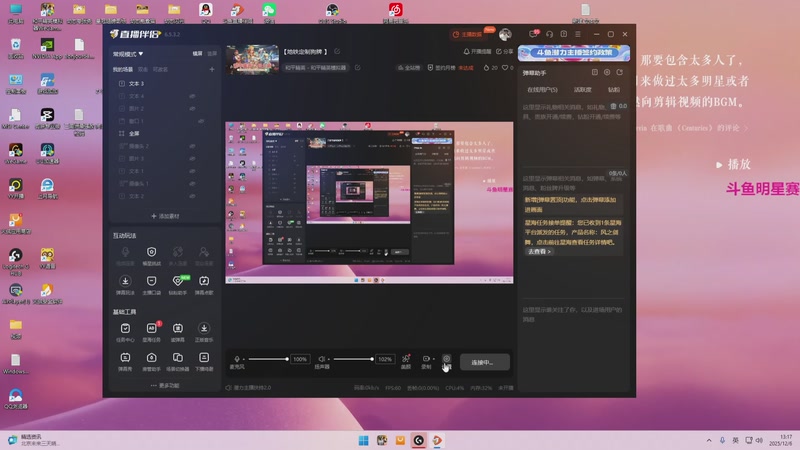Click the 连接中 start streaming button

(x=484, y=362)
